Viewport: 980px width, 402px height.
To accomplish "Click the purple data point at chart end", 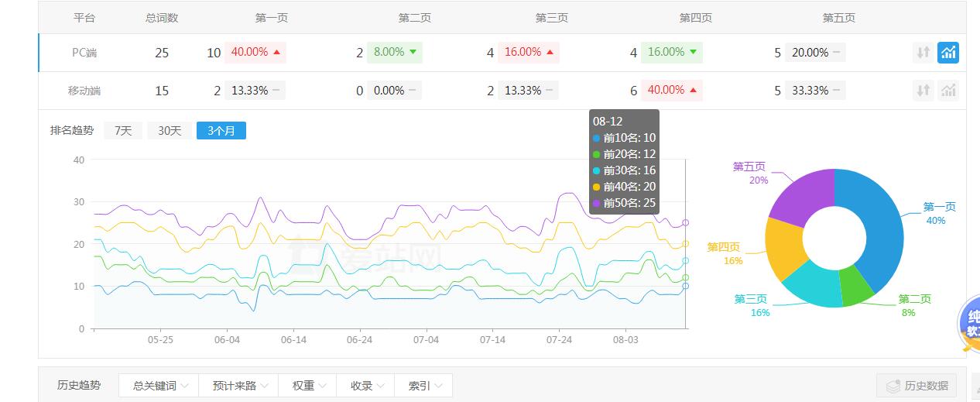I will pyautogui.click(x=685, y=222).
